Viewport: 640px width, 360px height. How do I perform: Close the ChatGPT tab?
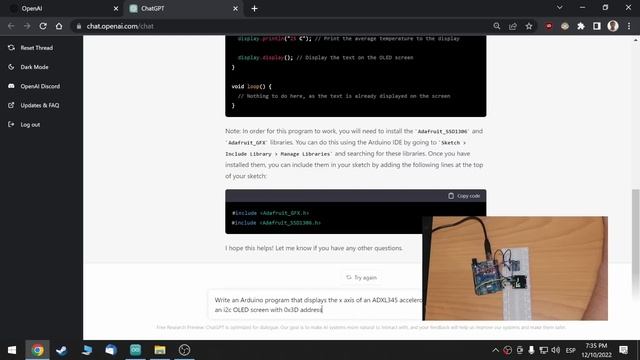pos(236,9)
